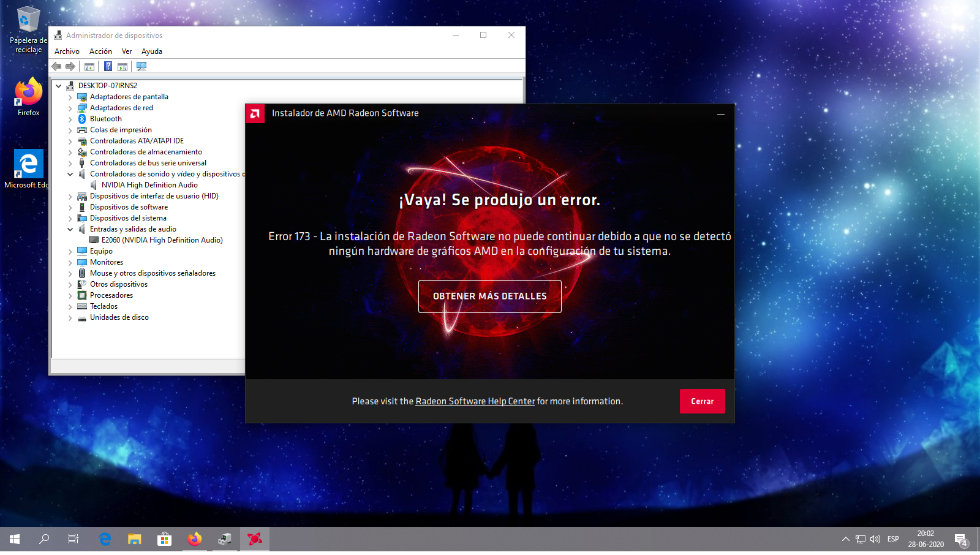Follow the Radeon Software Help Center link
The width and height of the screenshot is (980, 555).
(475, 401)
